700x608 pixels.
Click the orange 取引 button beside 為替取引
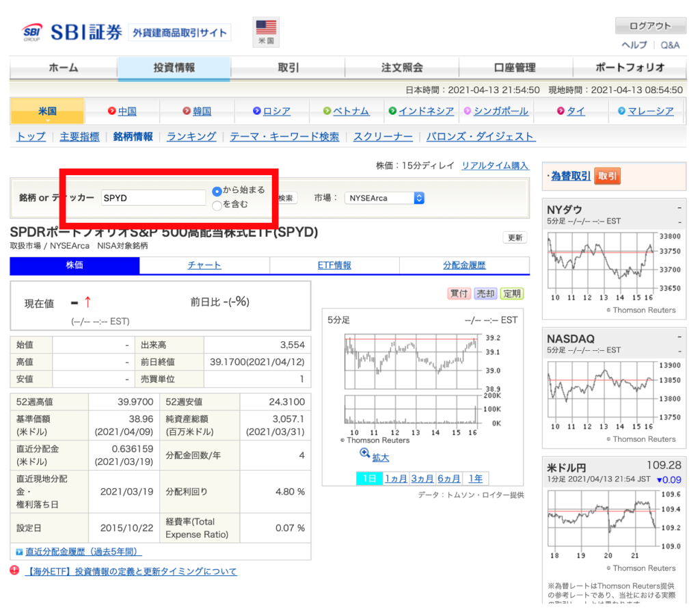click(x=607, y=176)
